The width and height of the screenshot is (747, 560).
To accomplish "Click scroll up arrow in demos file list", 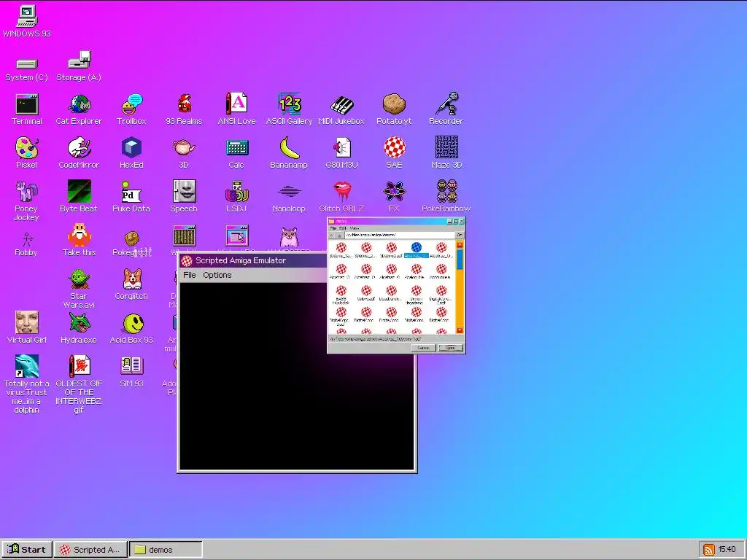I will (460, 245).
